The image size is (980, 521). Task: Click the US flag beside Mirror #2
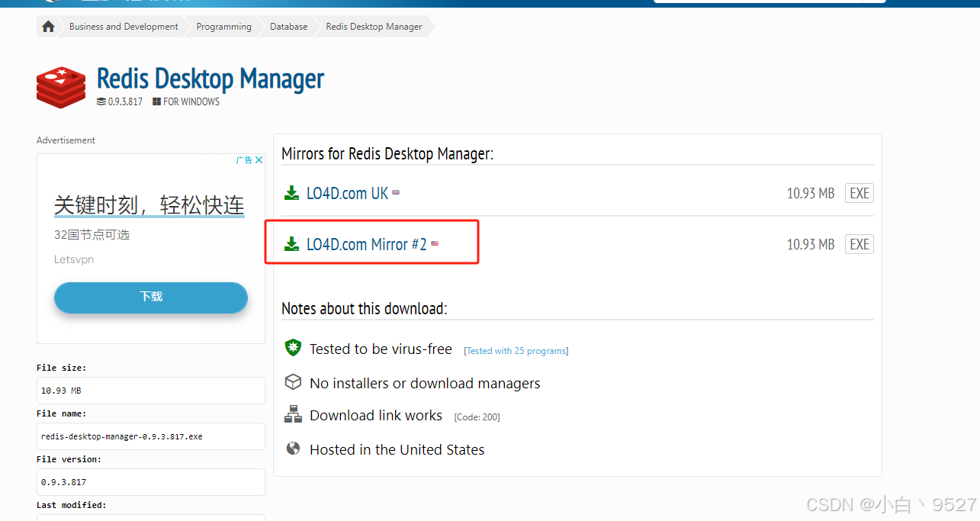point(435,244)
